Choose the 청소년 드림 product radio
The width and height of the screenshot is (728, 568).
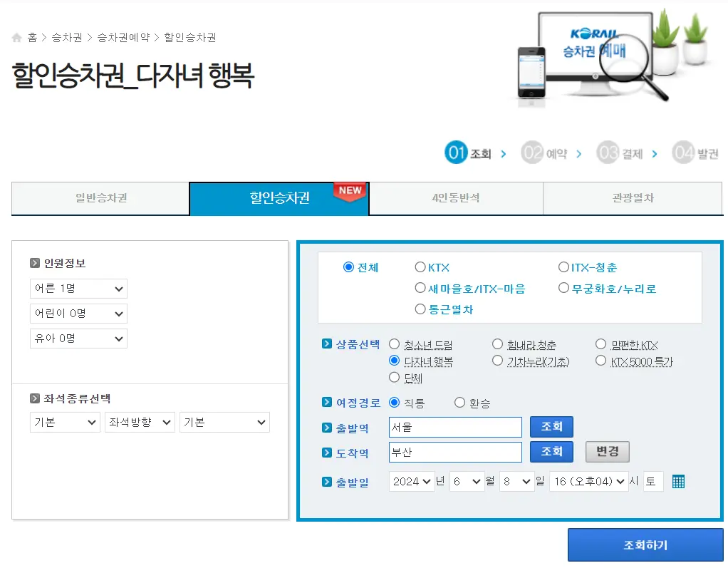tap(394, 344)
